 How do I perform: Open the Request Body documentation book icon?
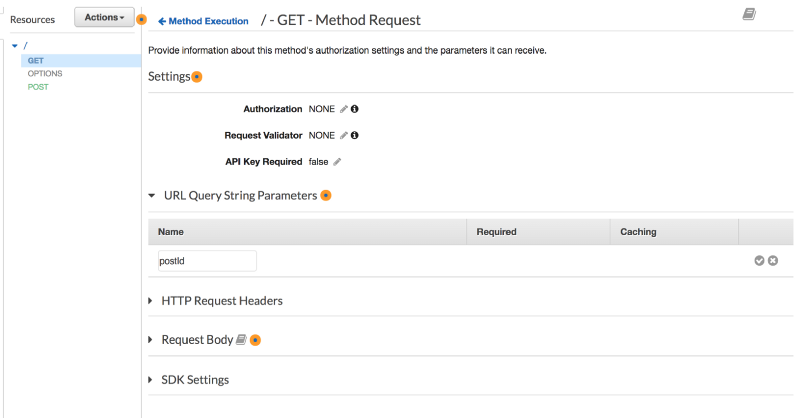coord(241,339)
